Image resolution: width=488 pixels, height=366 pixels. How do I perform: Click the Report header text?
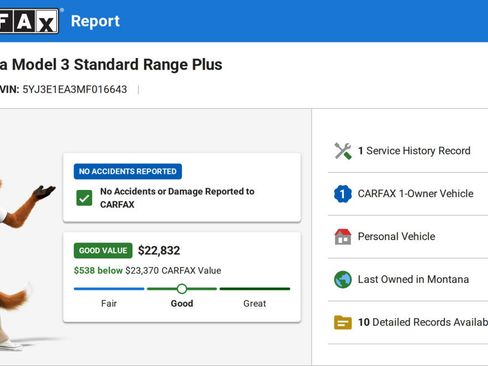click(x=95, y=21)
